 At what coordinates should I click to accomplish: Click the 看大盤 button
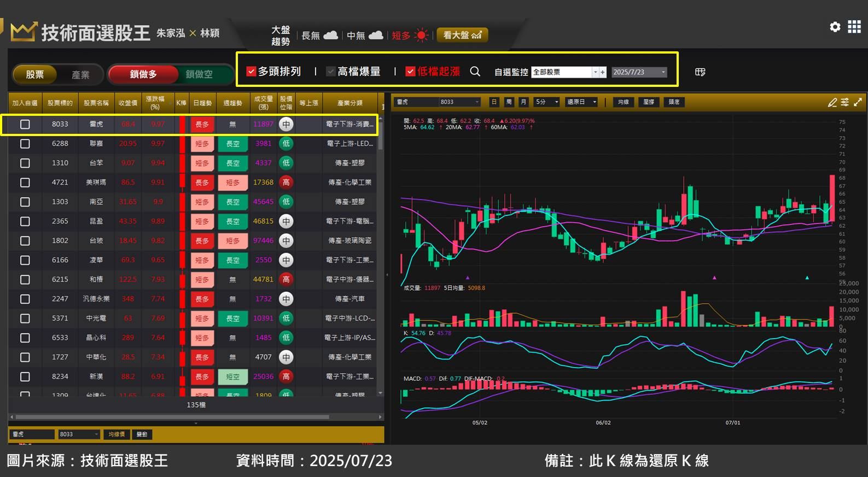[x=462, y=35]
